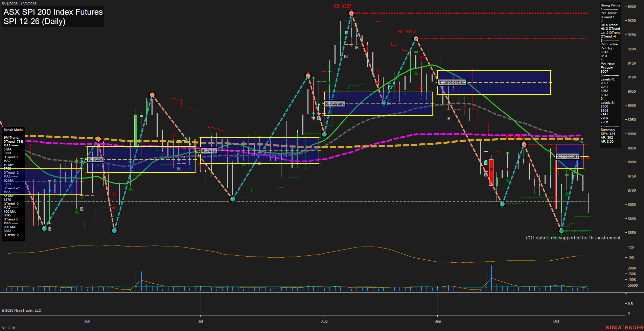Click the HiLo Trend: label
Image resolution: width=644 pixels, height=331 pixels.
coord(609,25)
